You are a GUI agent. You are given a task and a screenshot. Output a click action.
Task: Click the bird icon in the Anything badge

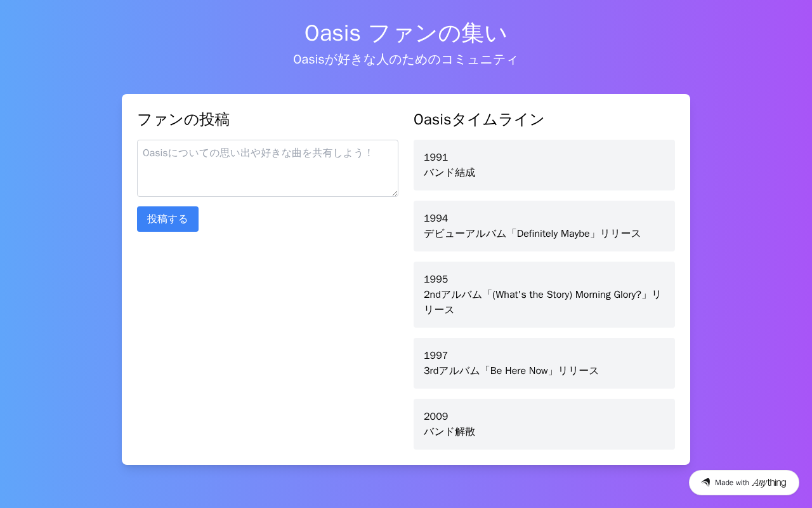click(x=705, y=483)
